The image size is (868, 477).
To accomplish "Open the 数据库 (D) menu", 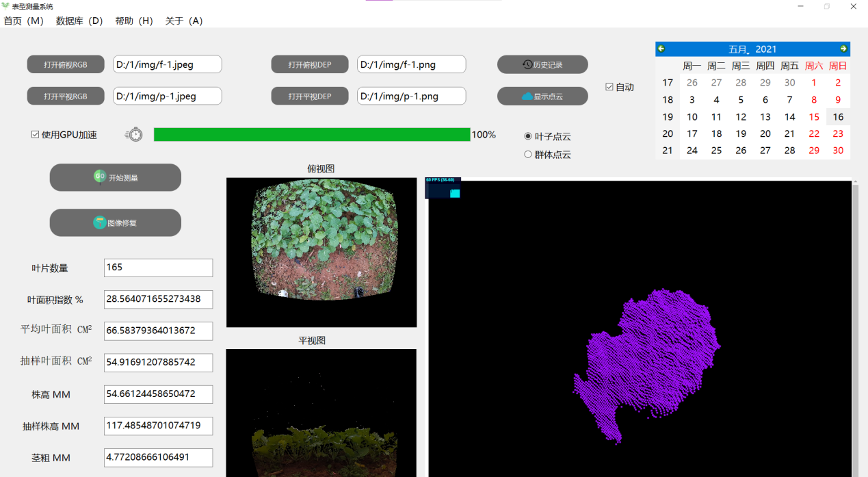I will [79, 21].
